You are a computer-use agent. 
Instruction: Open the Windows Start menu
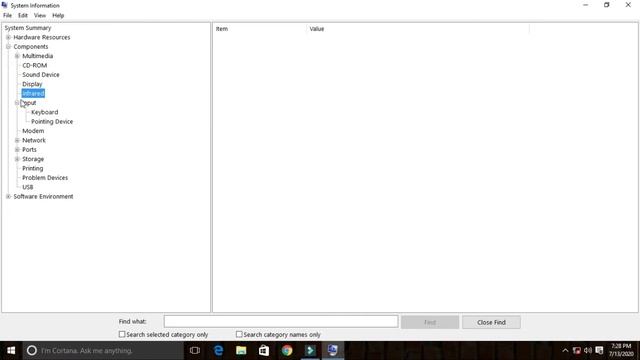coord(11,350)
